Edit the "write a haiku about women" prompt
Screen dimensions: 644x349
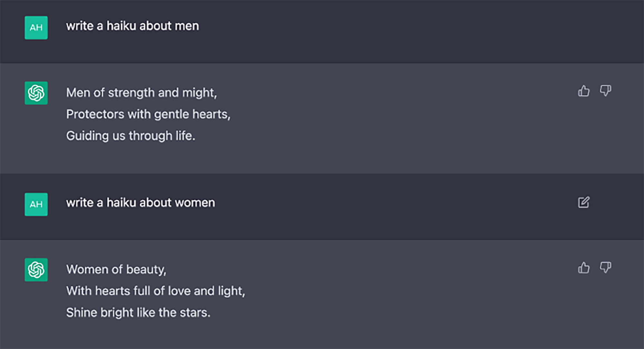pyautogui.click(x=583, y=202)
